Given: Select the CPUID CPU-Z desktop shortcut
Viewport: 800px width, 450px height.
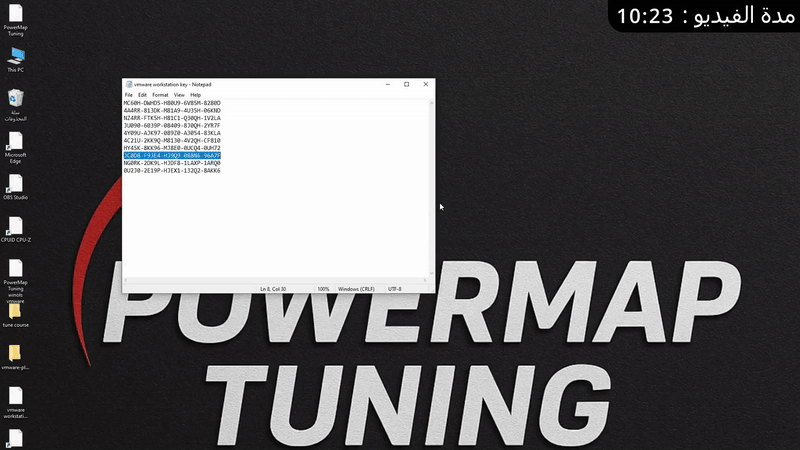Looking at the screenshot, I should [15, 226].
